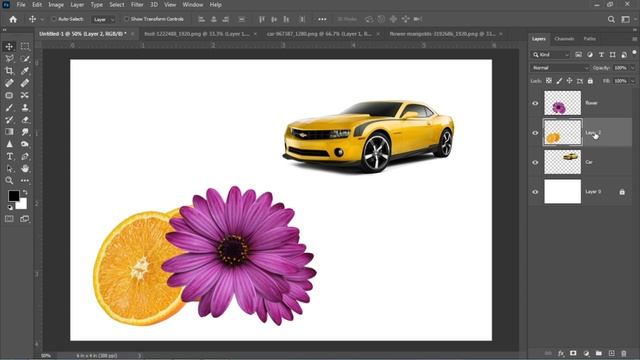Open the Filter menu
640x360 pixels.
pyautogui.click(x=137, y=5)
